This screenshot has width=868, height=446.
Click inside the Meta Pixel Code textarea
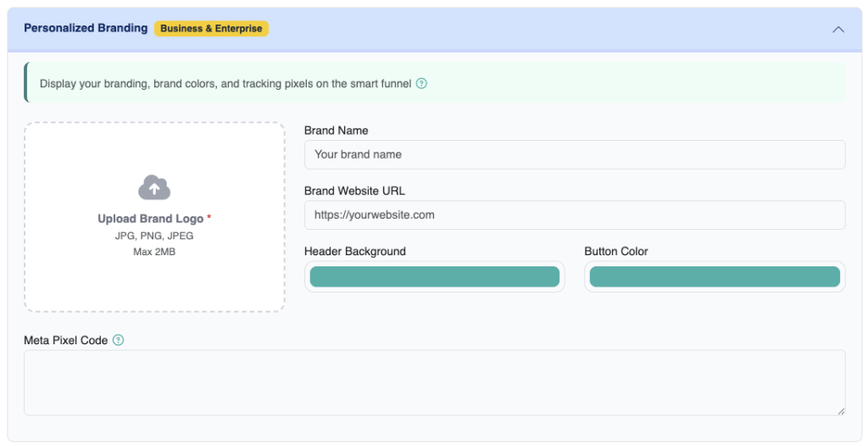pyautogui.click(x=434, y=382)
